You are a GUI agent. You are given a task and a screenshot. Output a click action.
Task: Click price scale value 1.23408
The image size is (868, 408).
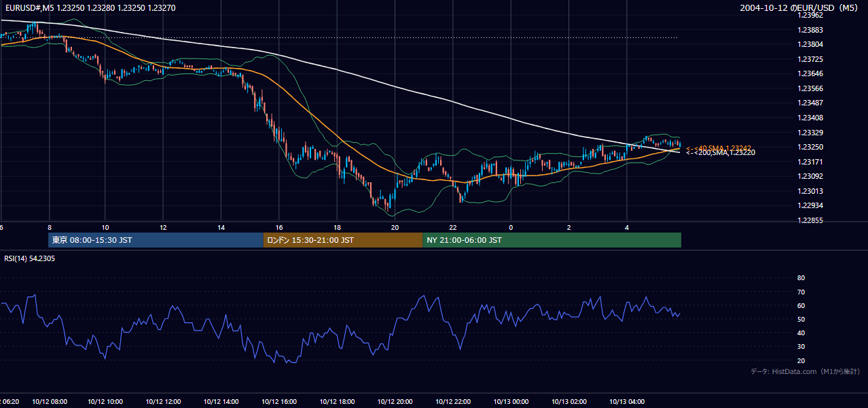[x=810, y=118]
